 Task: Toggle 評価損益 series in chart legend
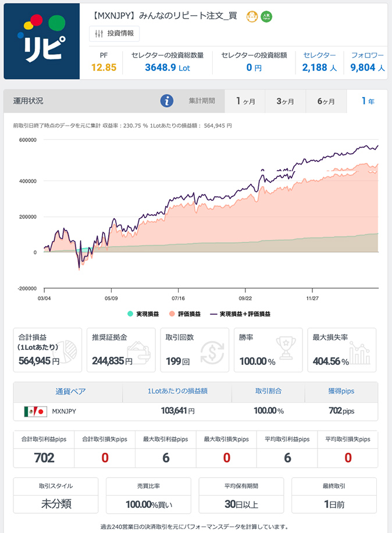tap(184, 314)
